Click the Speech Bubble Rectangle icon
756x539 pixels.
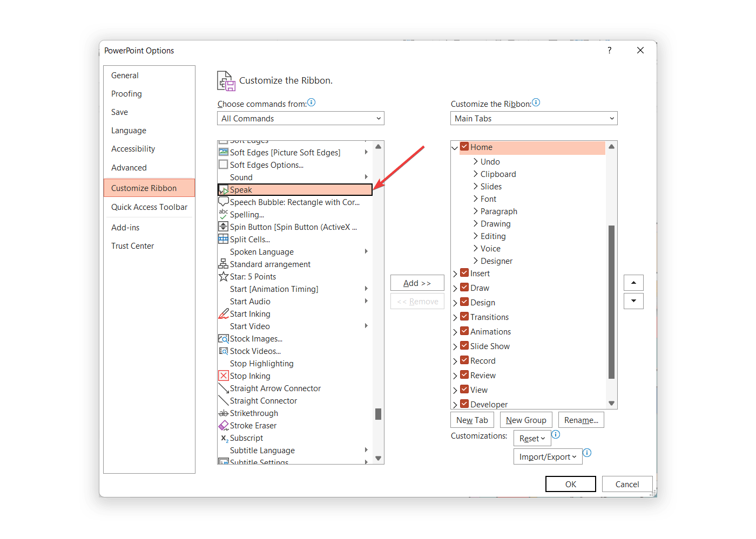pyautogui.click(x=223, y=202)
